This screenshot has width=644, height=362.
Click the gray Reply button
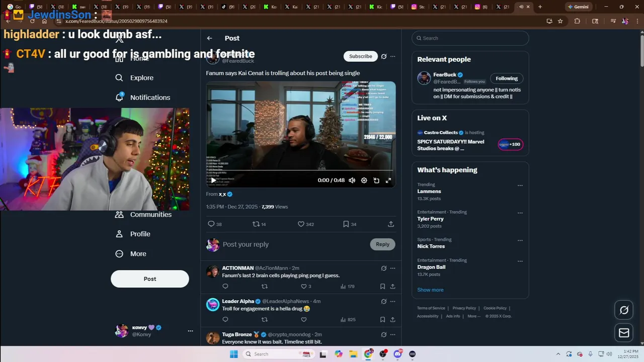[x=382, y=244]
